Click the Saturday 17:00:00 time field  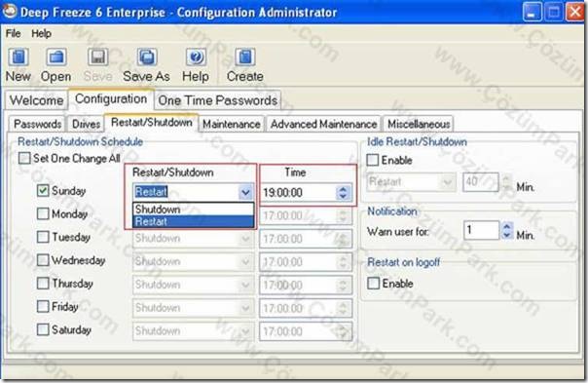306,331
